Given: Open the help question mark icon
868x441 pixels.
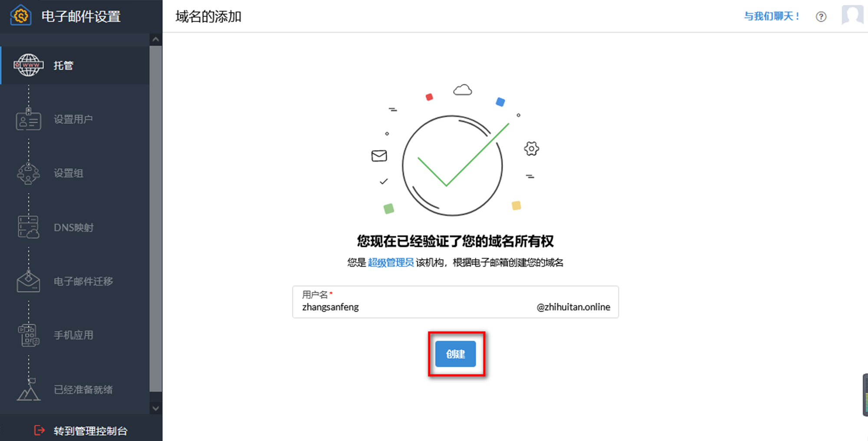Looking at the screenshot, I should tap(821, 17).
